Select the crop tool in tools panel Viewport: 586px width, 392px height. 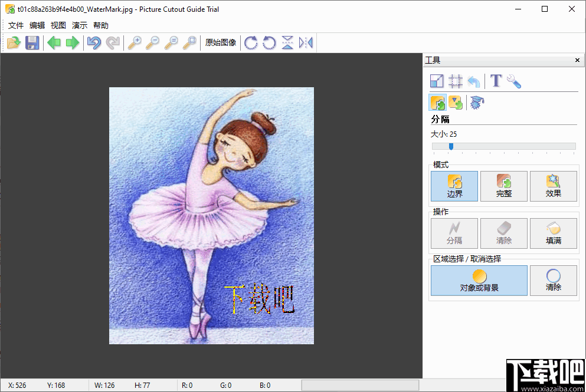[455, 81]
